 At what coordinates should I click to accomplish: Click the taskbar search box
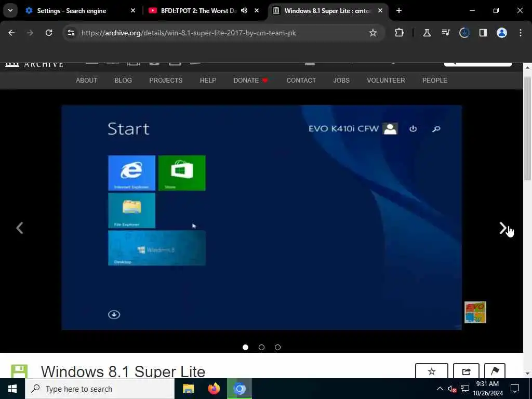(x=100, y=389)
